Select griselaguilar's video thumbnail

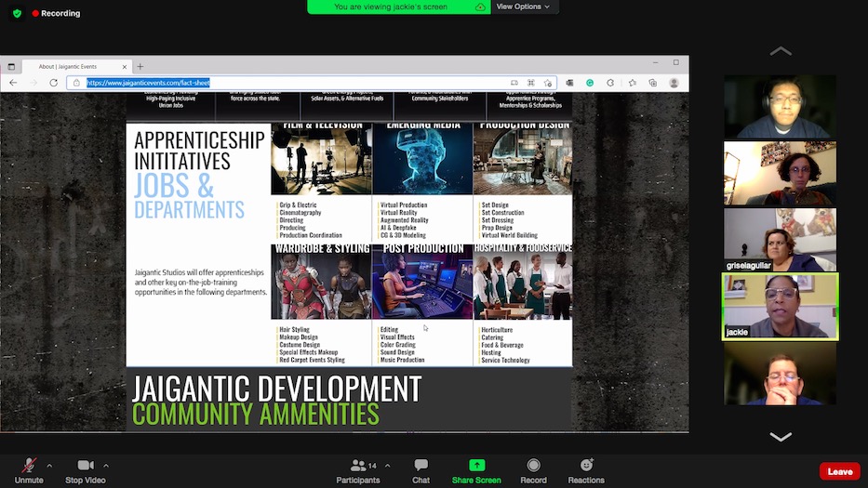pos(781,240)
